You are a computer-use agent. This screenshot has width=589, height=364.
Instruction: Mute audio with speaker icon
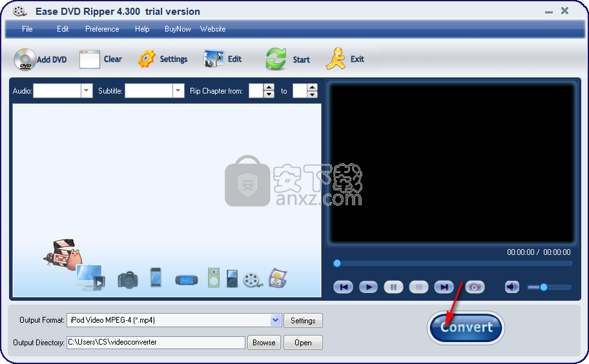point(512,287)
